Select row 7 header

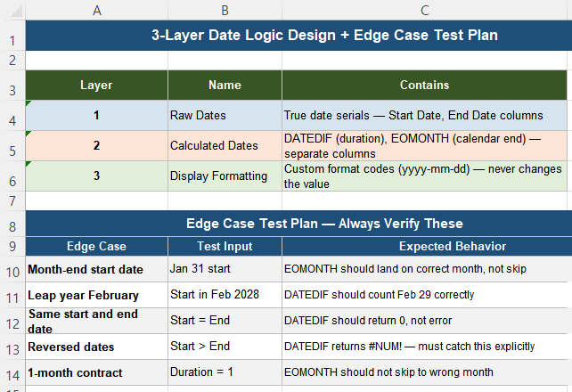[x=12, y=200]
